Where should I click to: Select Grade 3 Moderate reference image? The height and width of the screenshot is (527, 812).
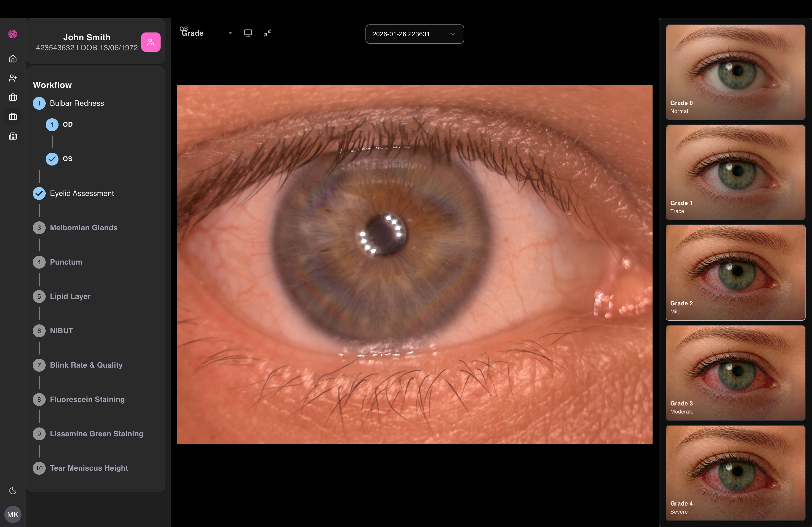pyautogui.click(x=735, y=373)
